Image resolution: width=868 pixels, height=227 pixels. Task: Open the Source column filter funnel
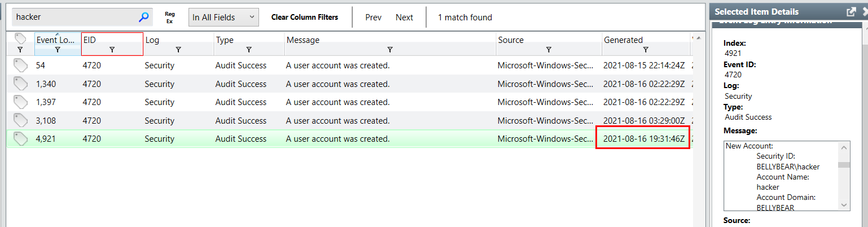(x=549, y=50)
